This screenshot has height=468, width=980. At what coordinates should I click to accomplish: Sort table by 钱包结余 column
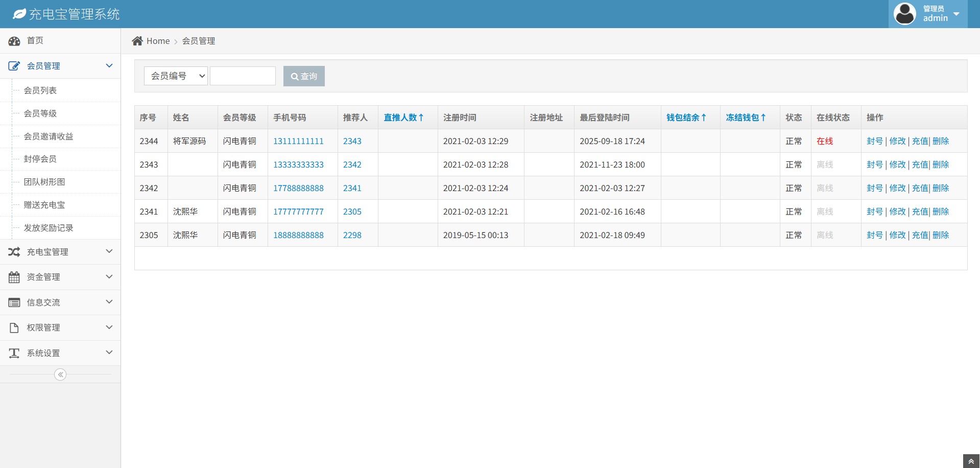[686, 118]
